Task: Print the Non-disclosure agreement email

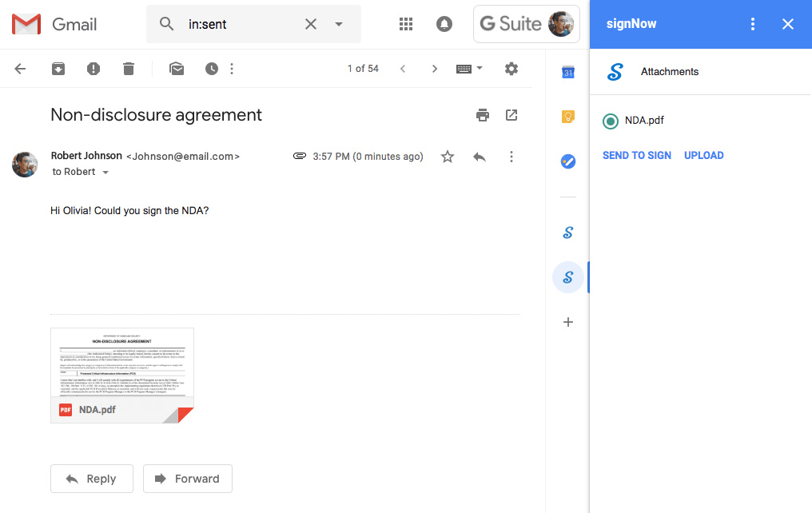Action: [x=483, y=115]
